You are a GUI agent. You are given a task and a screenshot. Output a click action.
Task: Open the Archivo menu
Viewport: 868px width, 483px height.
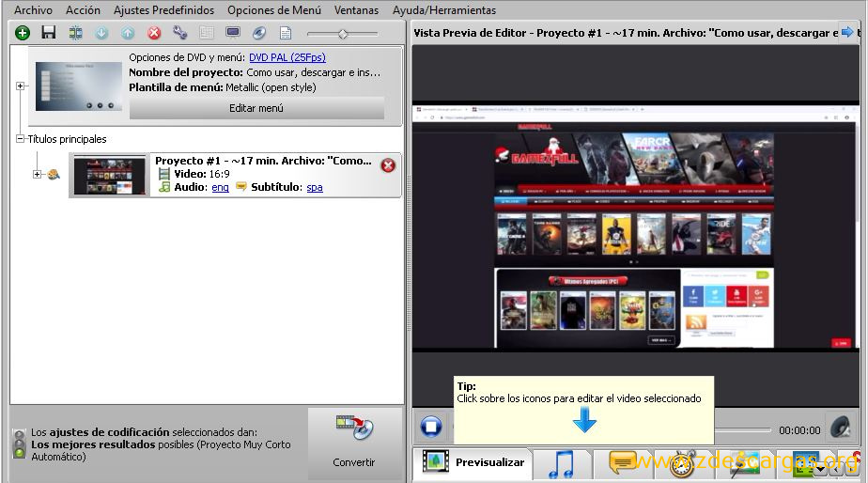tap(33, 10)
